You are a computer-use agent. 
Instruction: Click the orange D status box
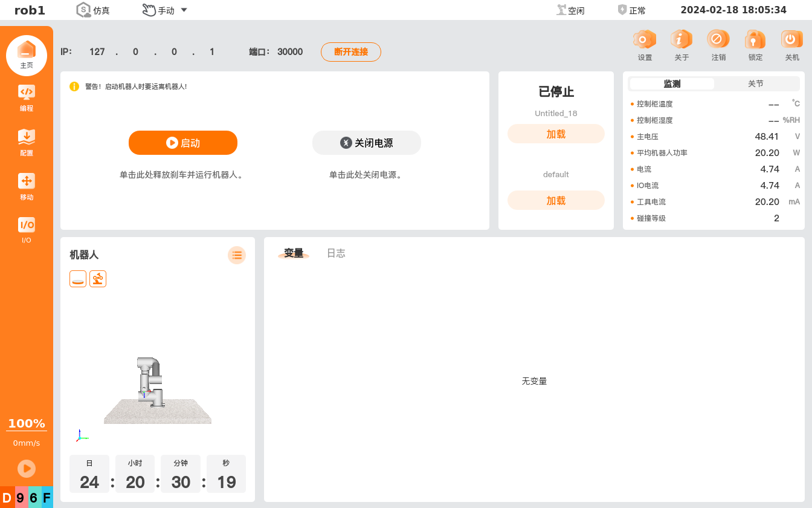tap(7, 498)
